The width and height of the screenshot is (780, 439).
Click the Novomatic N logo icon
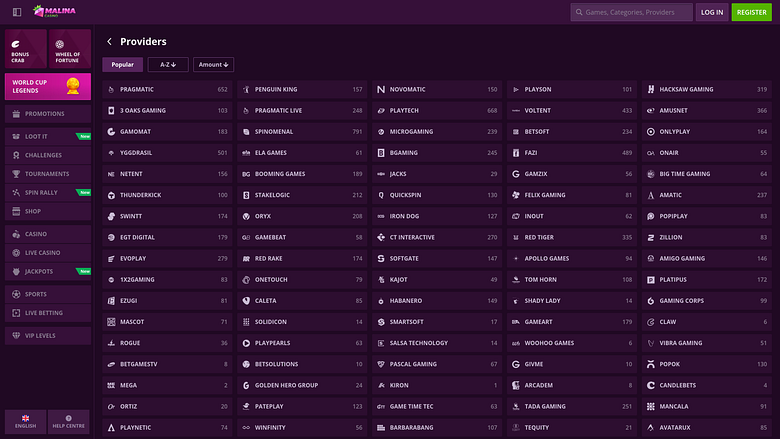(x=381, y=89)
